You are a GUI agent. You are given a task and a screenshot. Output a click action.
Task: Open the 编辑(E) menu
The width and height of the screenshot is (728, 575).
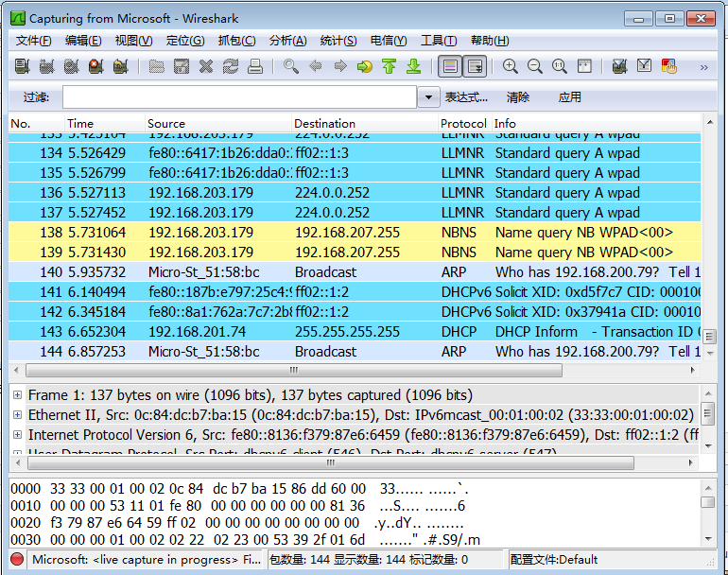coord(83,41)
